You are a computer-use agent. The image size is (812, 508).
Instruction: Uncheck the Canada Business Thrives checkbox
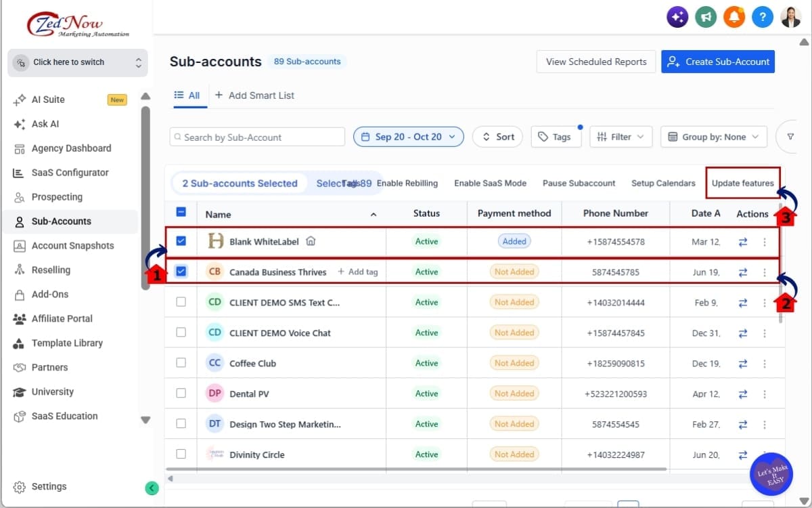click(x=181, y=272)
